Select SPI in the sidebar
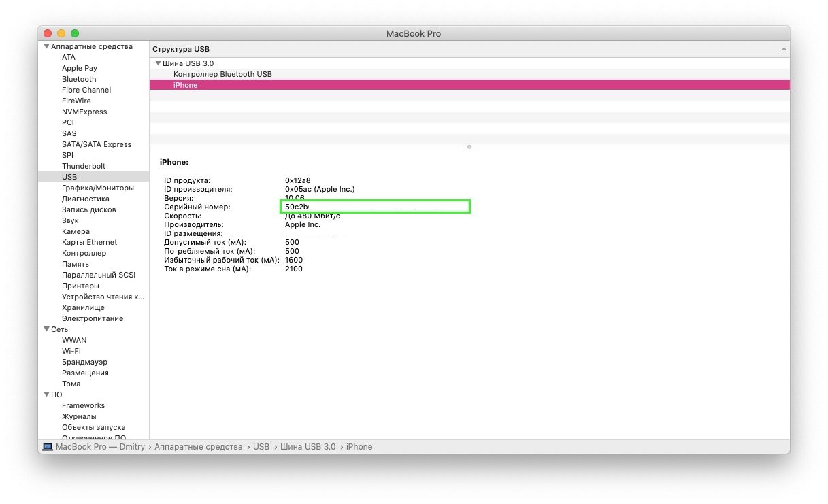828x504 pixels. coord(67,155)
